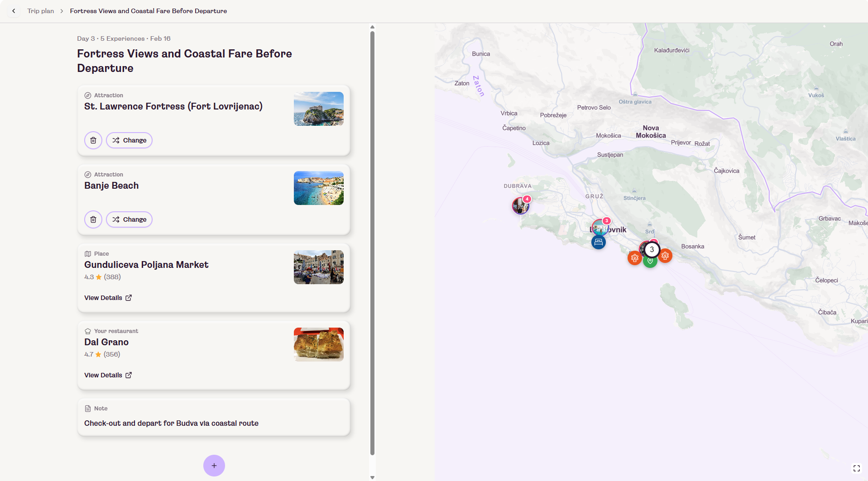Toggle fullscreen map with the corner icon
868x481 pixels.
[x=856, y=468]
